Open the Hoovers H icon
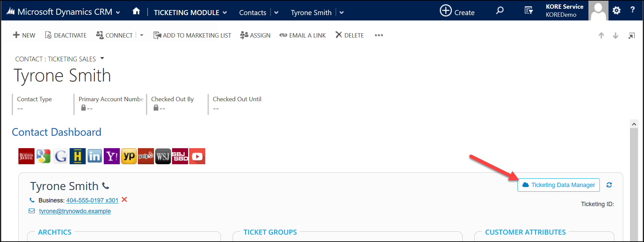644x242 pixels. point(78,156)
